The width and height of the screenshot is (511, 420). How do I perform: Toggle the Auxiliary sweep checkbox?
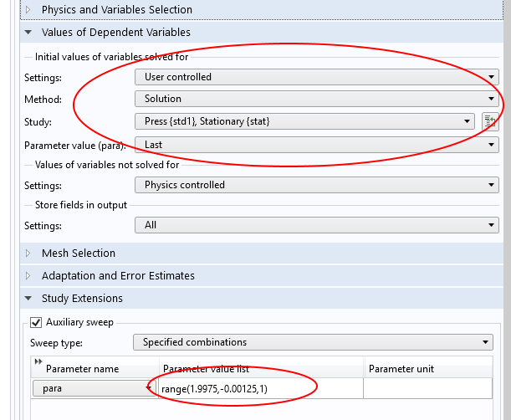(x=36, y=322)
